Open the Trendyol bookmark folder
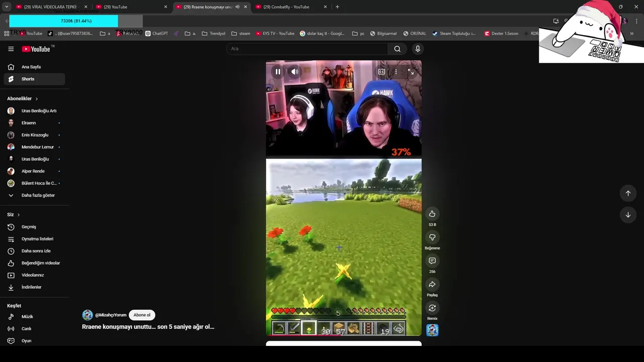The image size is (644, 362). point(213,34)
